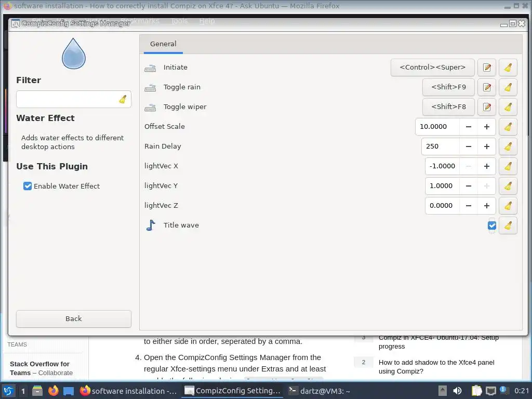Open the network tray icon

click(490, 391)
